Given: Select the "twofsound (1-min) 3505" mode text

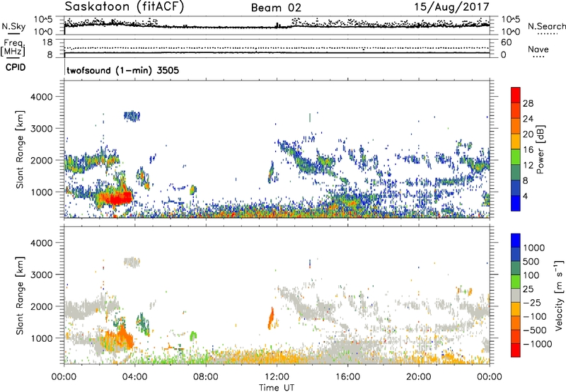Looking at the screenshot, I should (x=122, y=70).
